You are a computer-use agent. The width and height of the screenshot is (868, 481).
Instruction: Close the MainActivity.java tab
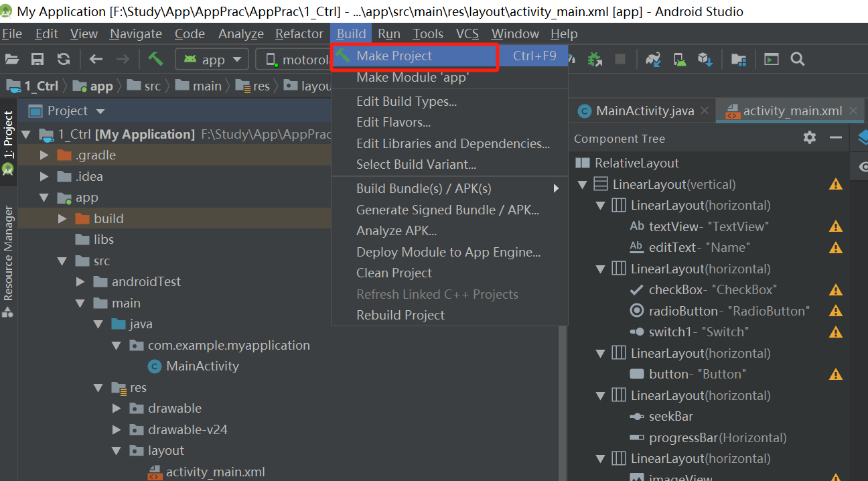pos(706,111)
